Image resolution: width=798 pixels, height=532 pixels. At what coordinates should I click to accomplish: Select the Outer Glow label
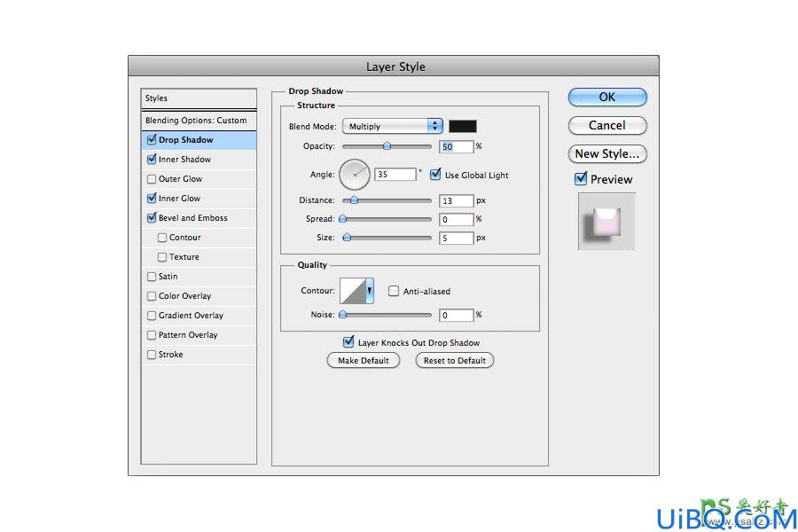pos(181,179)
